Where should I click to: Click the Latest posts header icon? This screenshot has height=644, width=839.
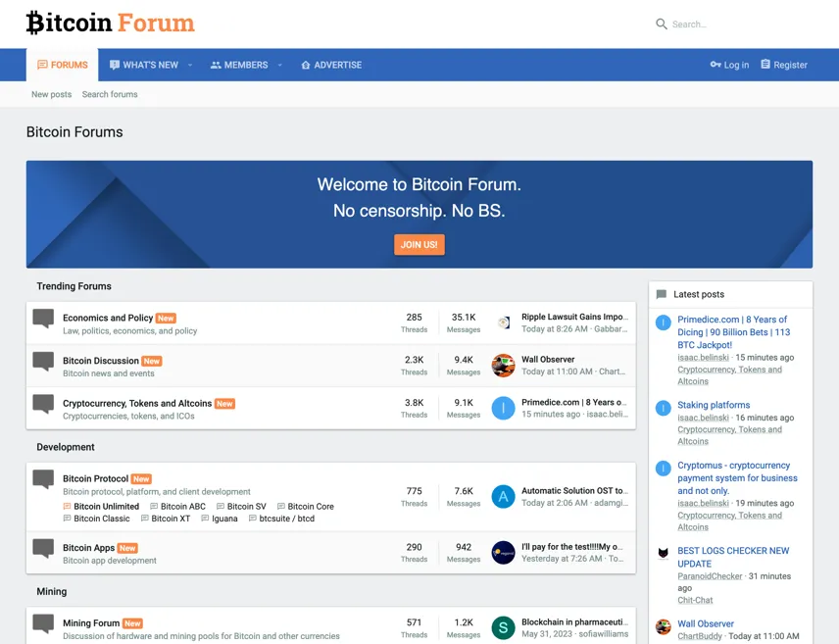click(662, 294)
